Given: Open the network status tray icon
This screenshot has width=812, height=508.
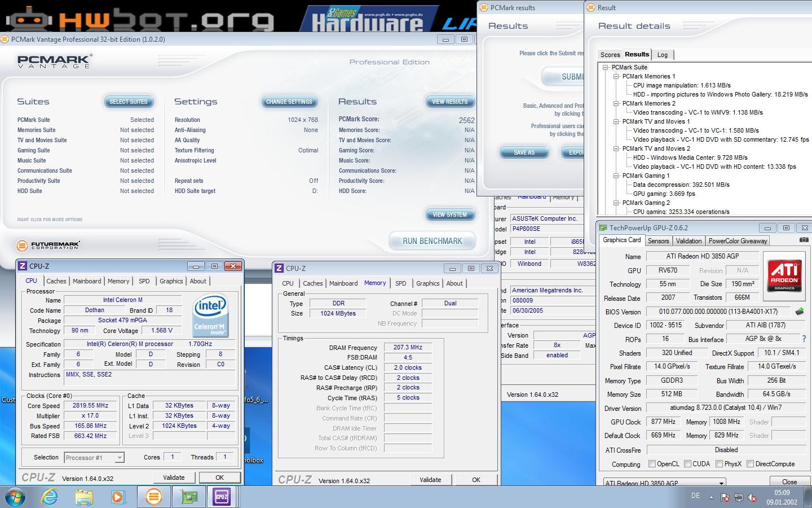Looking at the screenshot, I should point(738,497).
